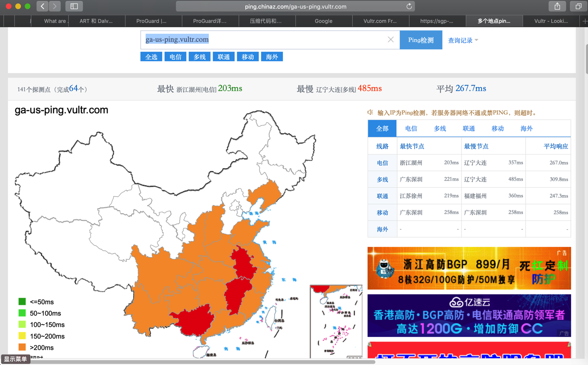Switch to Vultr.com Fr... browser tab
This screenshot has height=365, width=588.
tap(381, 21)
